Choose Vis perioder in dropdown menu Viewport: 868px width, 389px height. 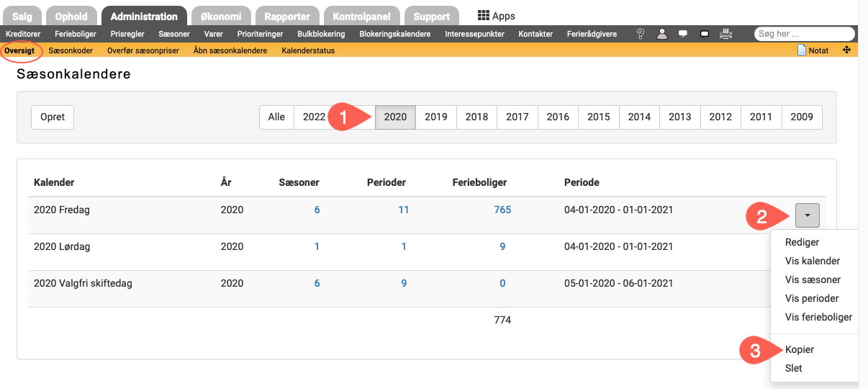coord(812,298)
